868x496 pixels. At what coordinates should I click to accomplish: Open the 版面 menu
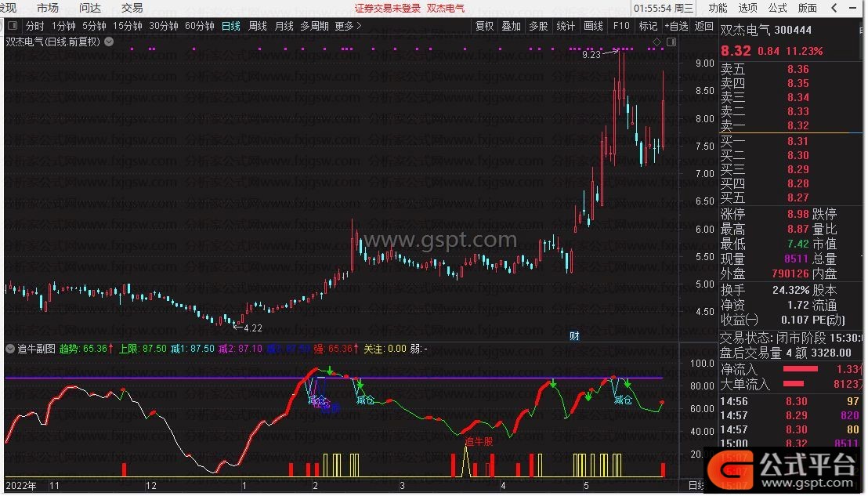(x=808, y=8)
